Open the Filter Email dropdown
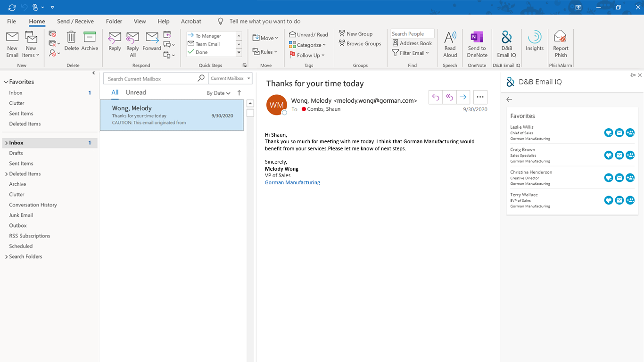The width and height of the screenshot is (644, 362). (x=411, y=53)
